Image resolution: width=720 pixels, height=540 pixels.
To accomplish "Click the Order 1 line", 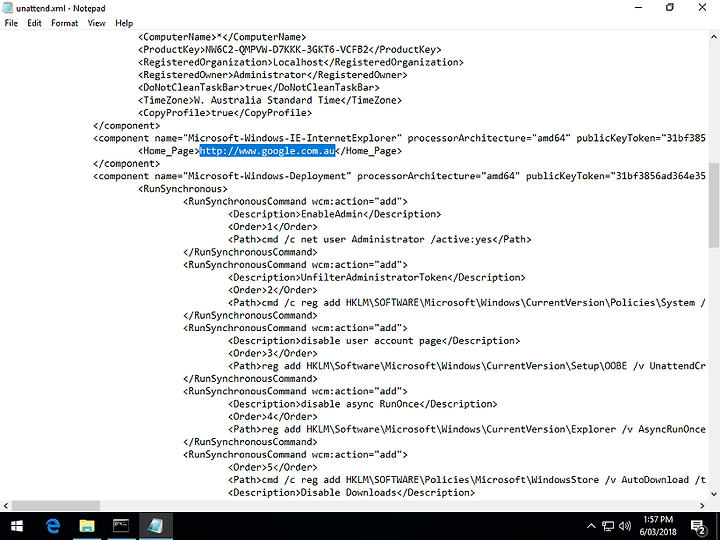I will click(273, 227).
